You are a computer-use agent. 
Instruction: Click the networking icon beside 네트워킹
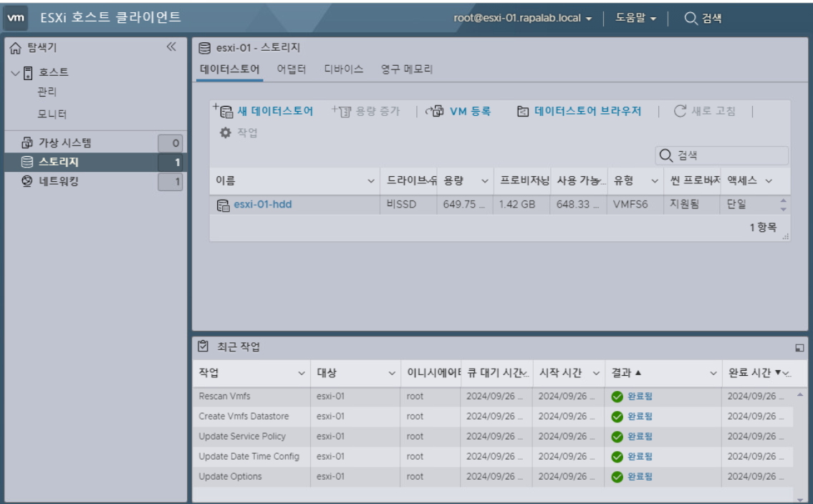[27, 181]
